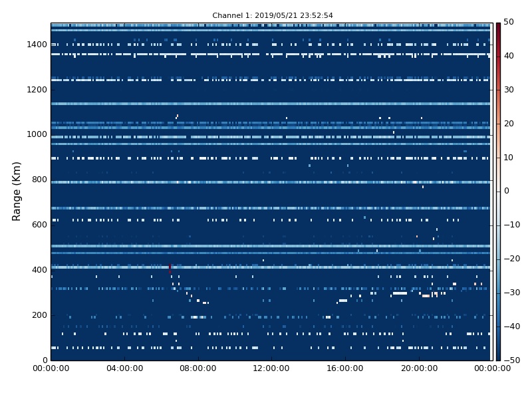Click the y-axis tick label 1000

(x=37, y=134)
